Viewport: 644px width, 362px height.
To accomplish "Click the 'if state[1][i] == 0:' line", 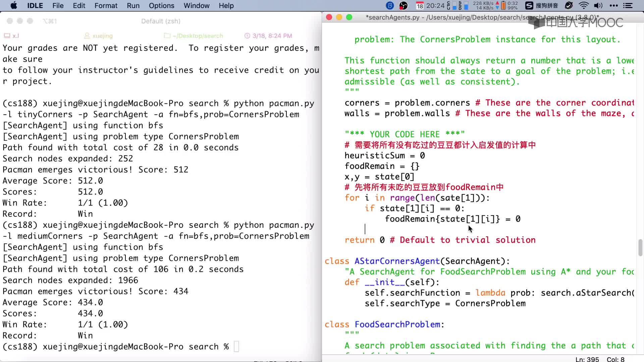I will (x=415, y=208).
